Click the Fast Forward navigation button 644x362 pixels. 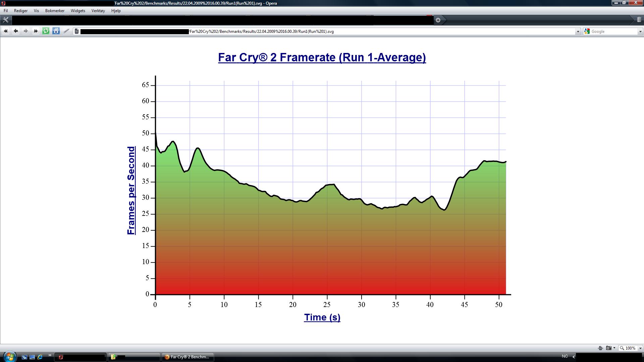pyautogui.click(x=36, y=31)
